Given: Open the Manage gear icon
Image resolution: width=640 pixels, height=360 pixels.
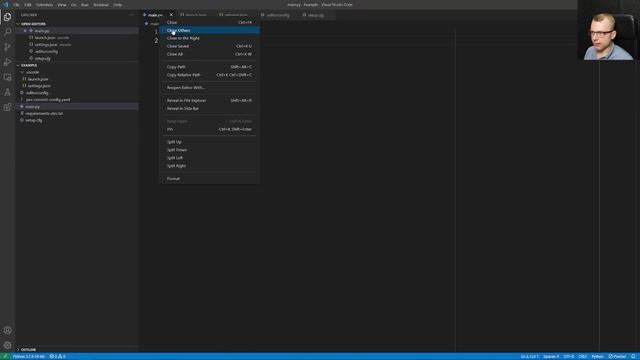Looking at the screenshot, I should point(7,345).
